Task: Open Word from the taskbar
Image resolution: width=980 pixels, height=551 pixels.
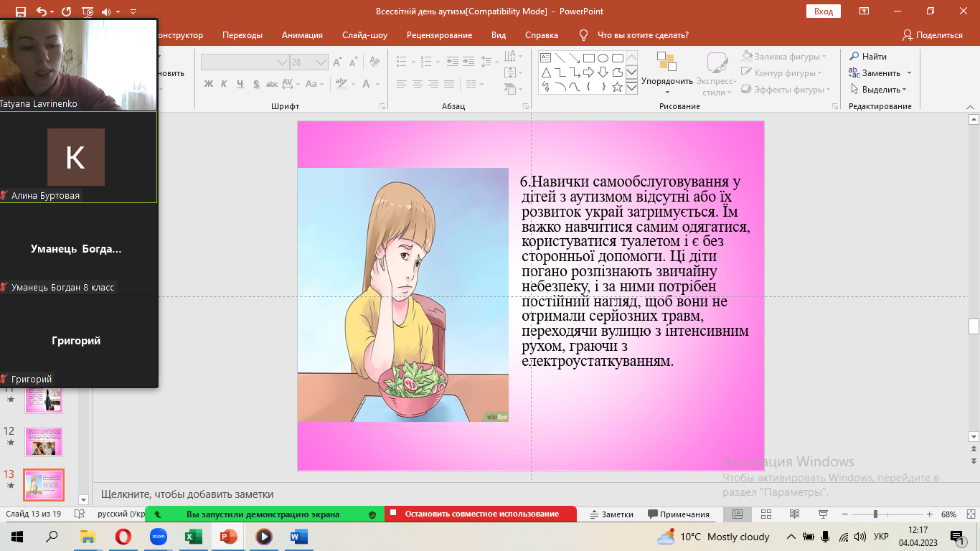Action: 298,536
